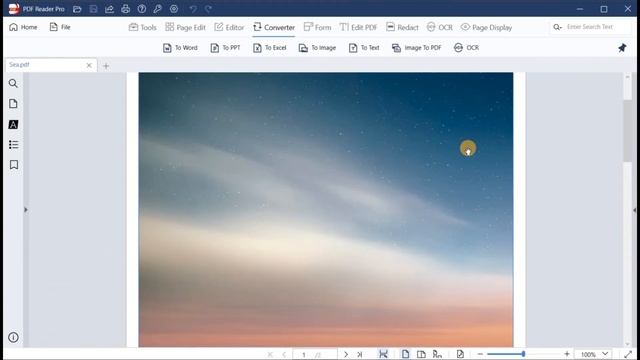
Task: Show page thumbnails panel in sidebar
Action: (x=13, y=104)
